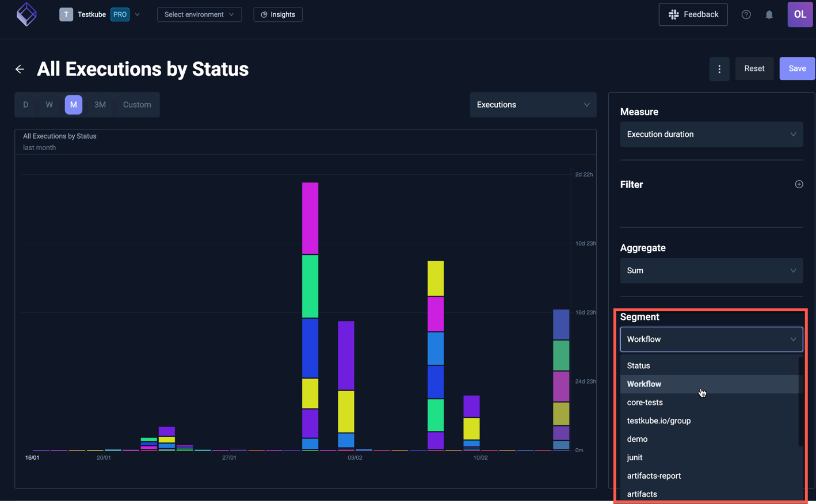Image resolution: width=816 pixels, height=504 pixels.
Task: Open the Execution duration Measure dropdown
Action: (711, 134)
